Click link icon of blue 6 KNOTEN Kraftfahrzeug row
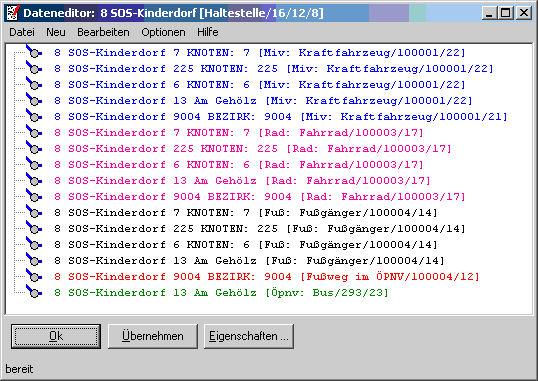 coord(34,84)
